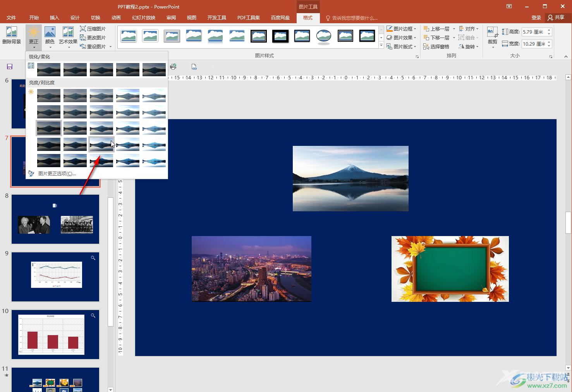Click Compress Pictures (压缩图片)
The height and width of the screenshot is (392, 572).
point(93,29)
